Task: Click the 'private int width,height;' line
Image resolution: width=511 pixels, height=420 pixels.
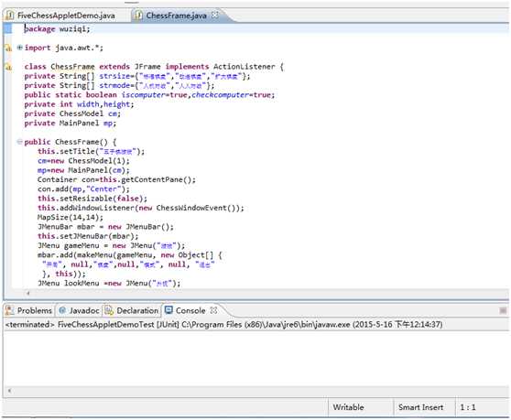Action: [79, 104]
